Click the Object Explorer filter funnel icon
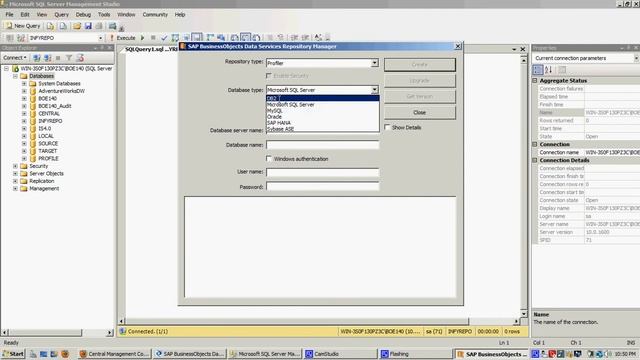640x360 pixels. click(x=69, y=58)
